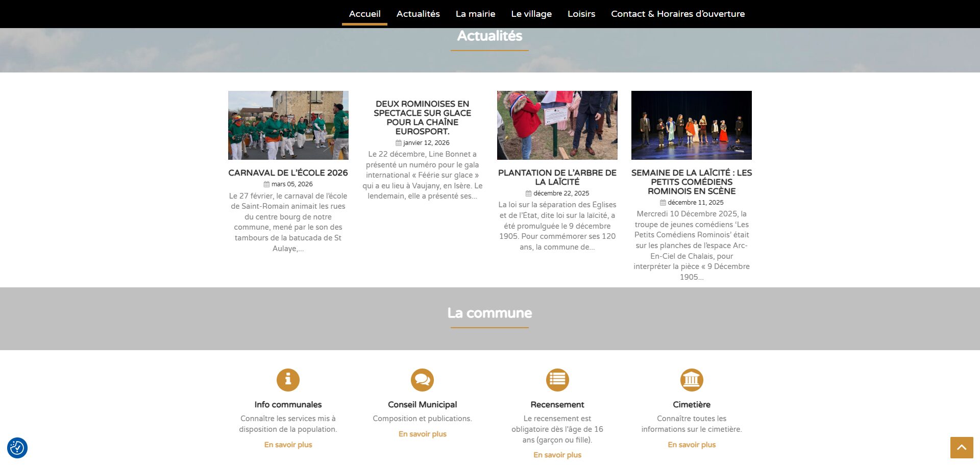This screenshot has height=465, width=980.
Task: Open the Loisirs menu item
Action: tap(581, 14)
